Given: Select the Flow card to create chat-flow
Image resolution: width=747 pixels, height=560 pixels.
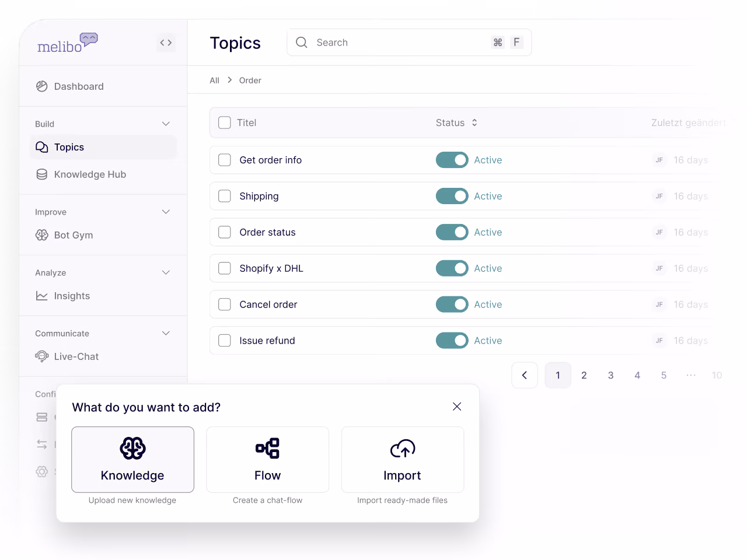Looking at the screenshot, I should coord(268,460).
